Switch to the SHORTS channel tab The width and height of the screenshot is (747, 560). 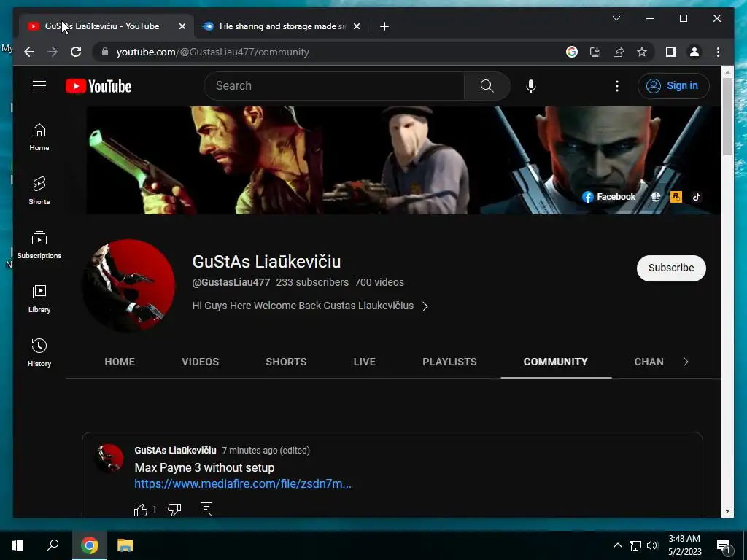click(286, 362)
